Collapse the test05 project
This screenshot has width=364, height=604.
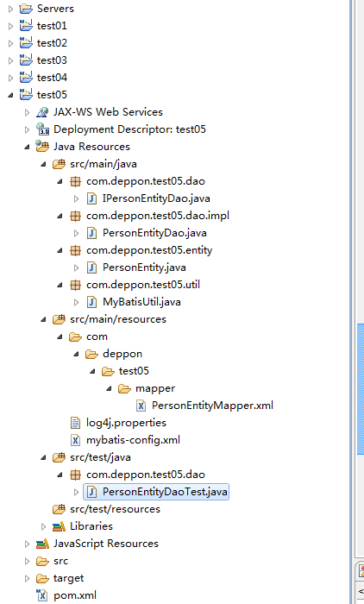pyautogui.click(x=10, y=95)
